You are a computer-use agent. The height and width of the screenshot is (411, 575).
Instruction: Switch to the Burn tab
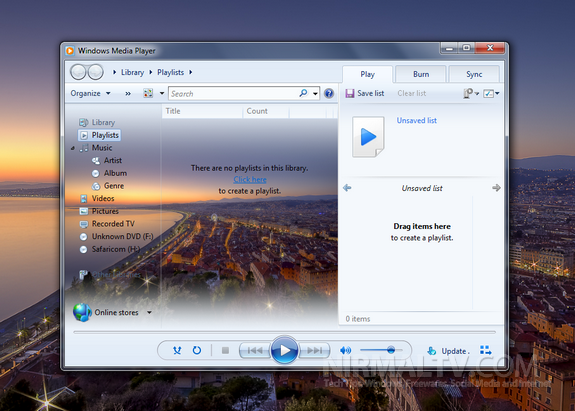(x=421, y=74)
